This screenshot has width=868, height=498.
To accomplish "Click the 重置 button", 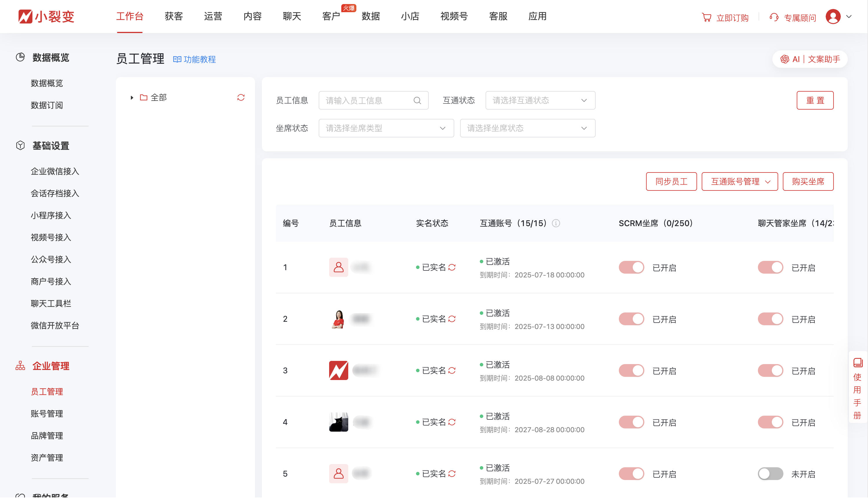I will (x=815, y=101).
